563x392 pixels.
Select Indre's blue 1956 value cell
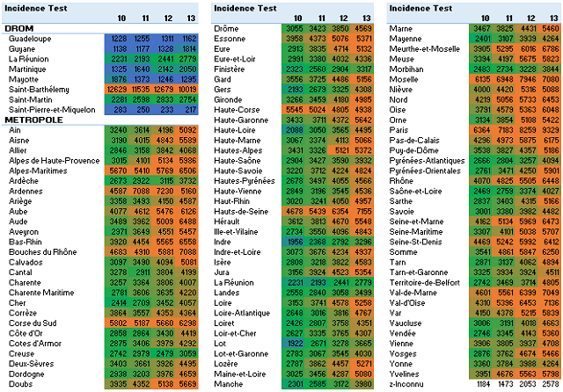point(294,241)
